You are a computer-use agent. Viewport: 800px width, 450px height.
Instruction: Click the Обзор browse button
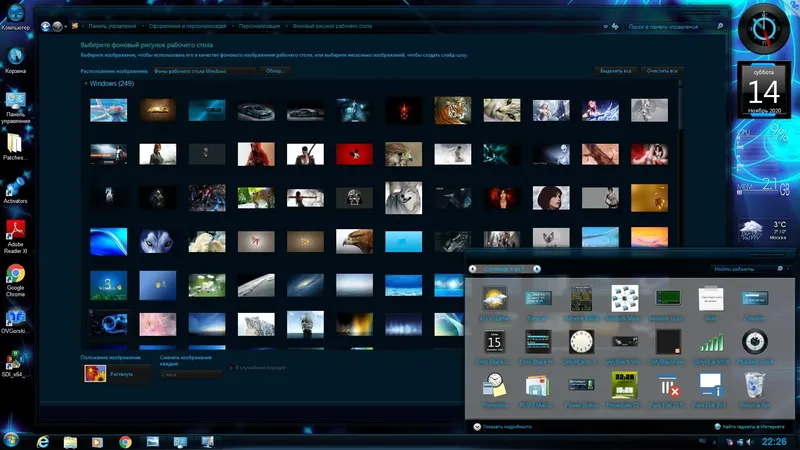pyautogui.click(x=275, y=71)
